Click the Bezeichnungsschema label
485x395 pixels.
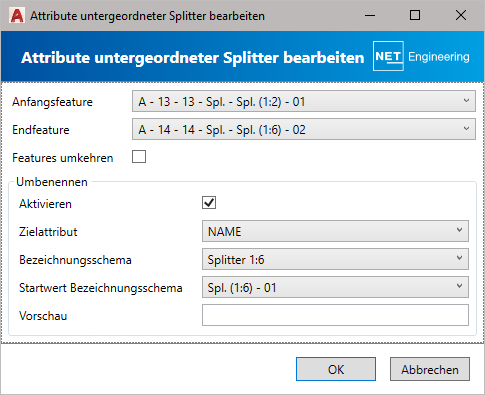[x=75, y=260]
